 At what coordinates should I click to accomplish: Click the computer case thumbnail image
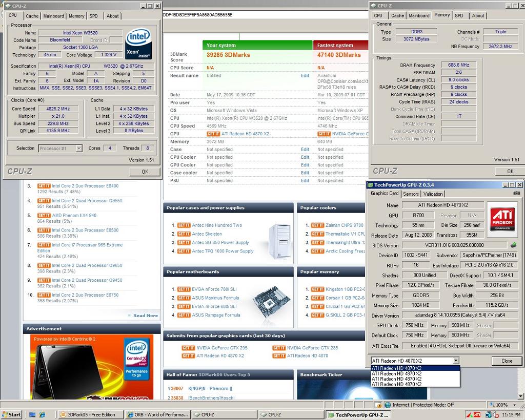click(x=279, y=241)
